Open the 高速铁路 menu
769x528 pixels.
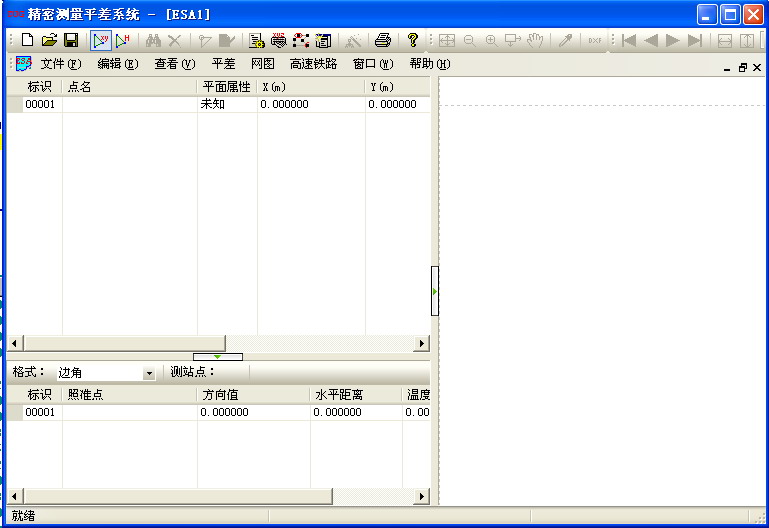(x=313, y=64)
